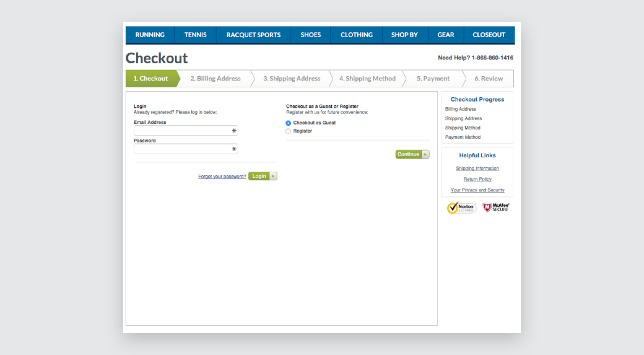This screenshot has height=355, width=644.
Task: Click the arrow icon on the Login button
Action: point(273,176)
